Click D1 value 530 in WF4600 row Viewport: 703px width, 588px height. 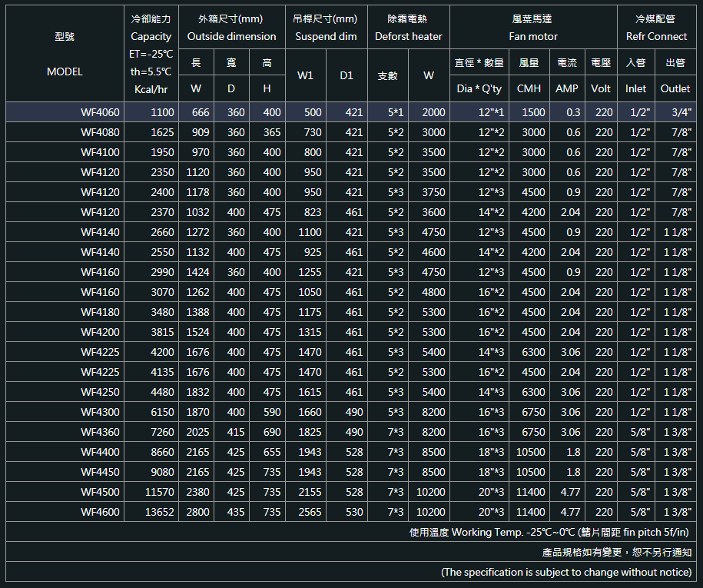click(354, 512)
